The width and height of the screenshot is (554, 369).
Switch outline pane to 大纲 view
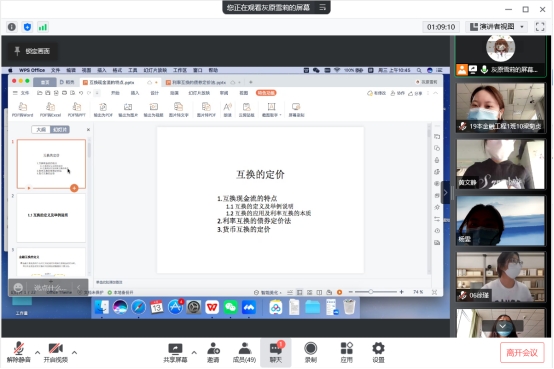(41, 130)
